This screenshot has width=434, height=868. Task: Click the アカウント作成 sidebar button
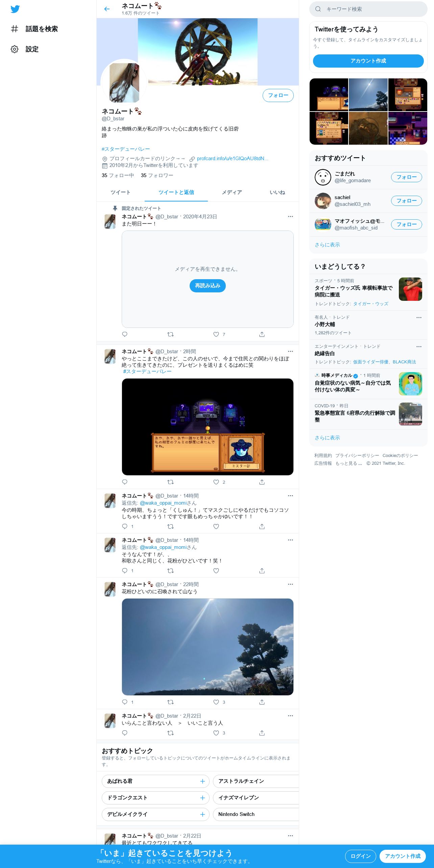pyautogui.click(x=368, y=61)
